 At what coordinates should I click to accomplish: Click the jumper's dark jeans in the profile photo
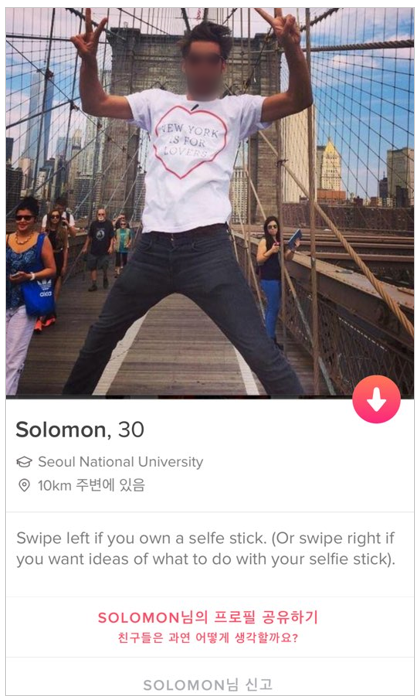pos(183,308)
